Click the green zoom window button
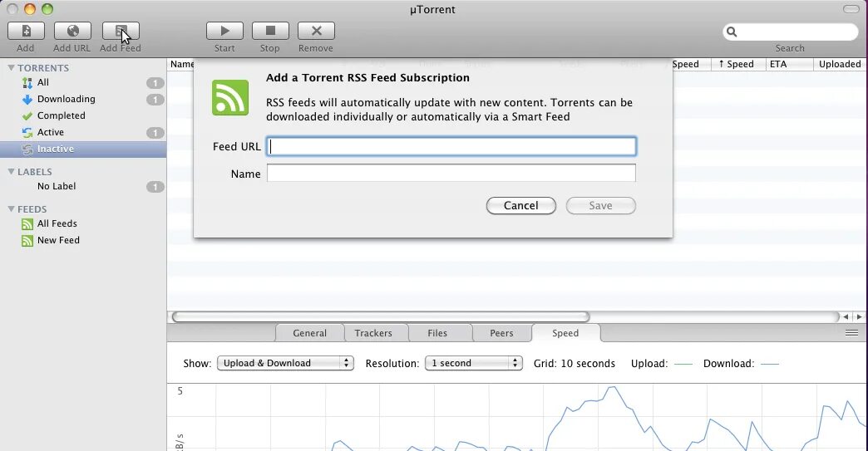The height and width of the screenshot is (451, 868). click(x=47, y=9)
